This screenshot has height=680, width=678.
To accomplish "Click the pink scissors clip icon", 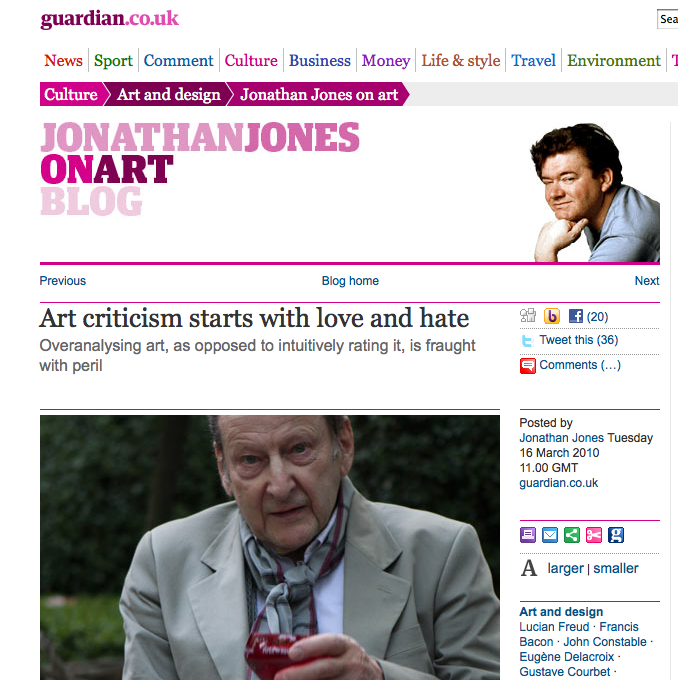I will click(594, 535).
